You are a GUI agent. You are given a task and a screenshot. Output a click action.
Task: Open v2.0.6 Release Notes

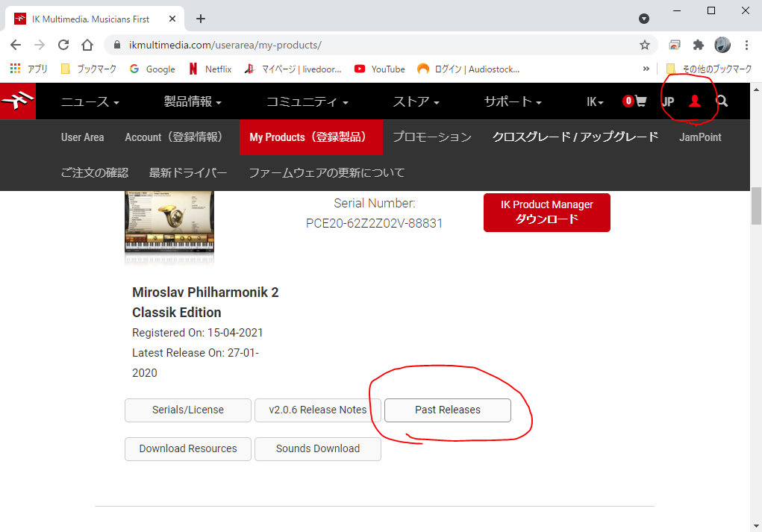point(318,410)
